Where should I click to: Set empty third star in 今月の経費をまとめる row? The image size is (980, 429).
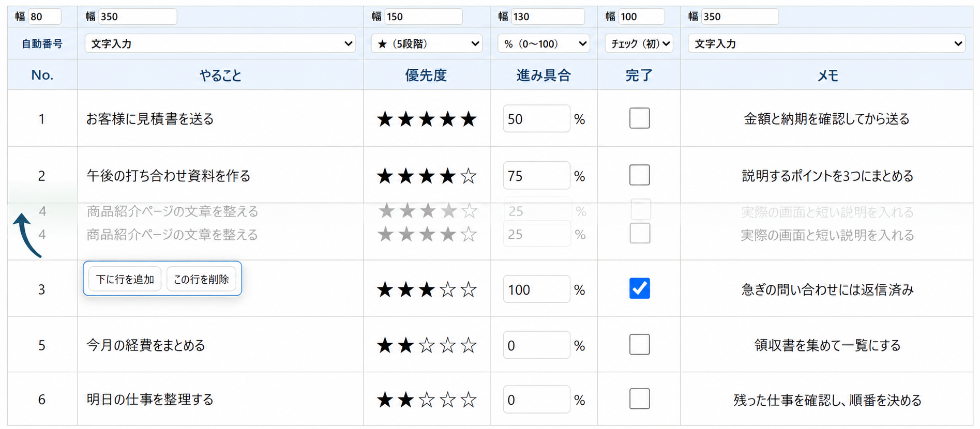pyautogui.click(x=427, y=345)
